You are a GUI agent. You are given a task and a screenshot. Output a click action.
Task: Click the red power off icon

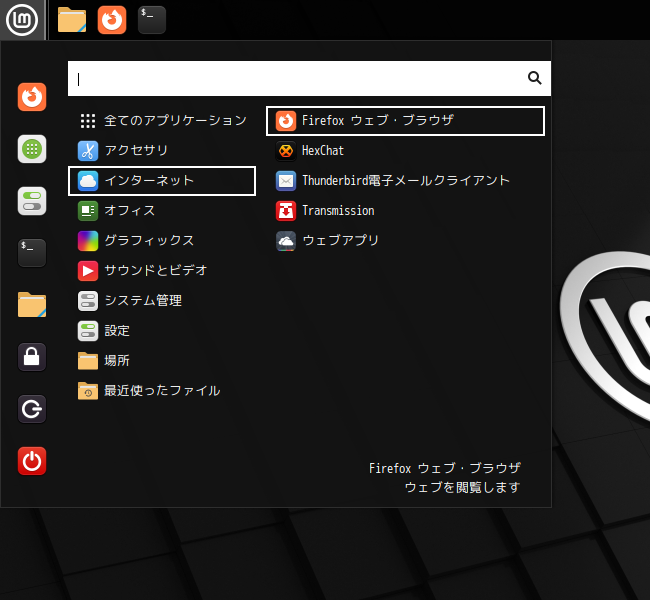[x=32, y=461]
